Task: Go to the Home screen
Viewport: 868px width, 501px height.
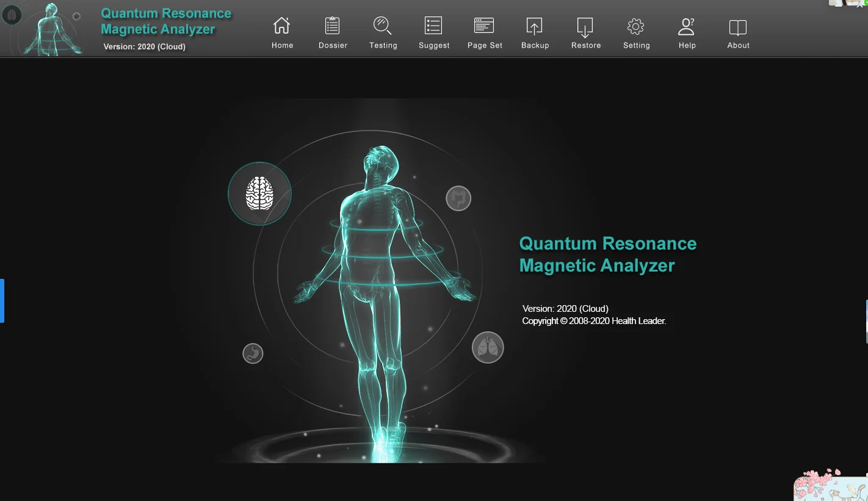Action: [282, 33]
